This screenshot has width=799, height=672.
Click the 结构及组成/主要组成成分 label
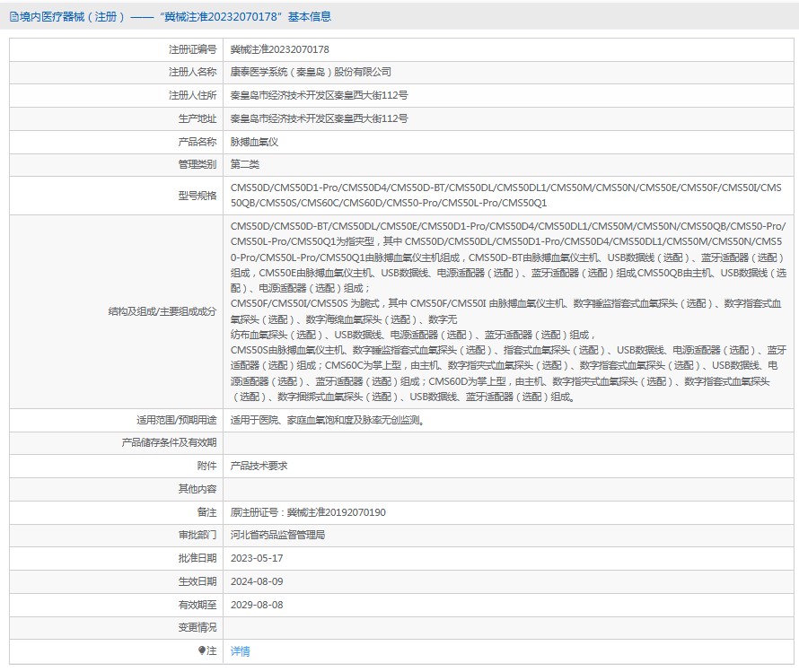pos(162,311)
